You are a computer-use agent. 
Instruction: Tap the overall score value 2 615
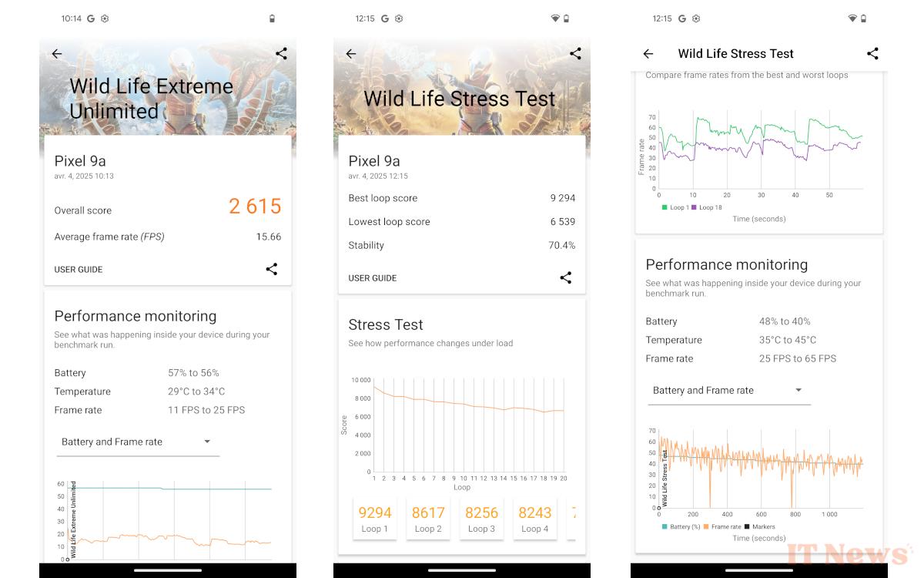pyautogui.click(x=255, y=207)
